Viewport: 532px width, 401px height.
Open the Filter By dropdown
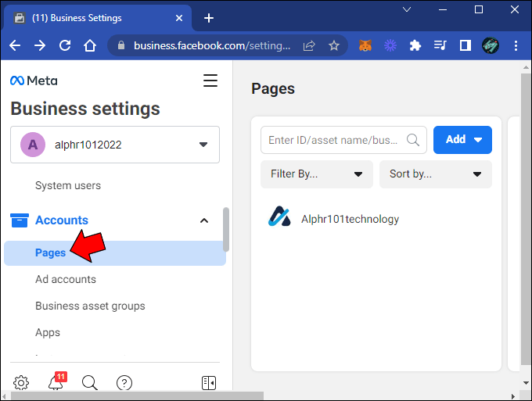317,174
